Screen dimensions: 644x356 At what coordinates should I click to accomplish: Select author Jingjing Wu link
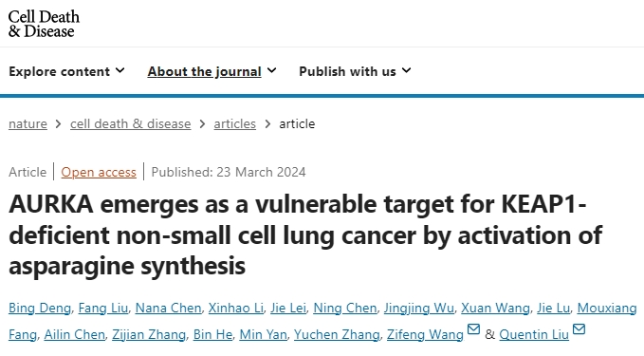[x=419, y=308]
